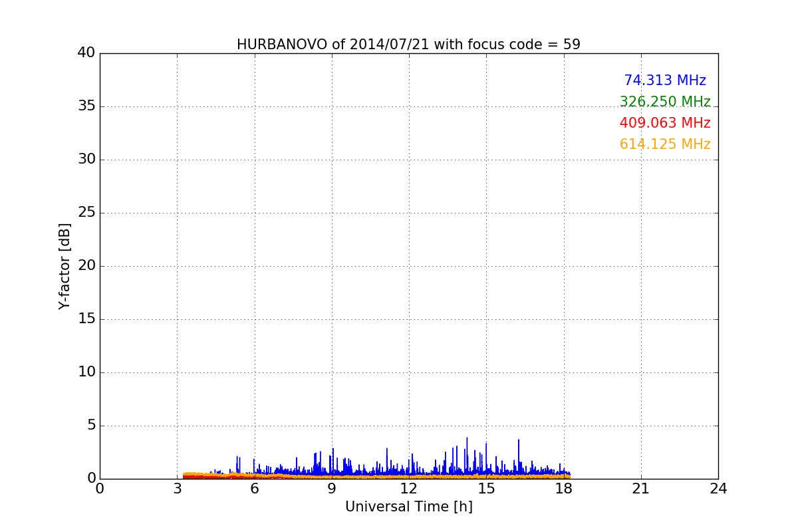Click the x-axis tick label 9
The width and height of the screenshot is (798, 532).
[x=332, y=489]
